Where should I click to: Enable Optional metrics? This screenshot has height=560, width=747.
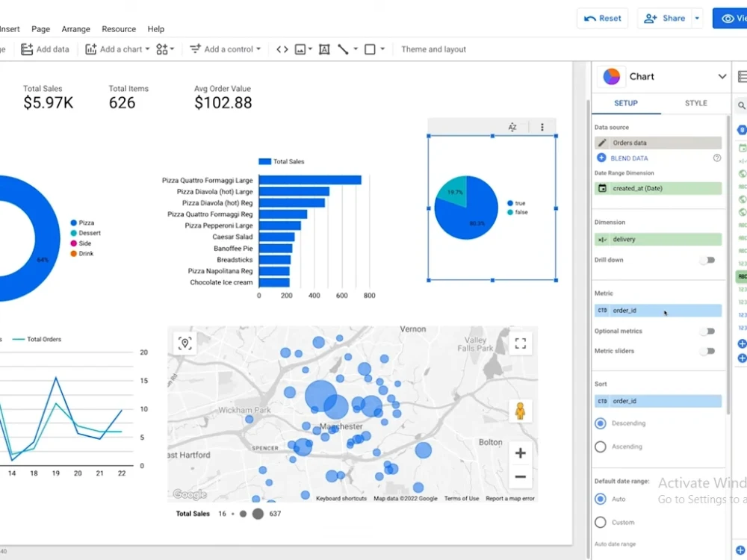coord(707,331)
